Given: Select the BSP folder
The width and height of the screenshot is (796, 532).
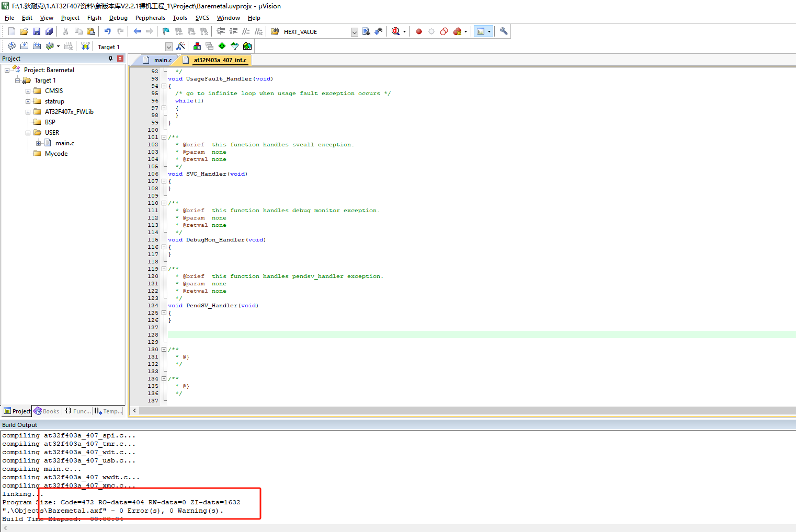Looking at the screenshot, I should (x=50, y=122).
